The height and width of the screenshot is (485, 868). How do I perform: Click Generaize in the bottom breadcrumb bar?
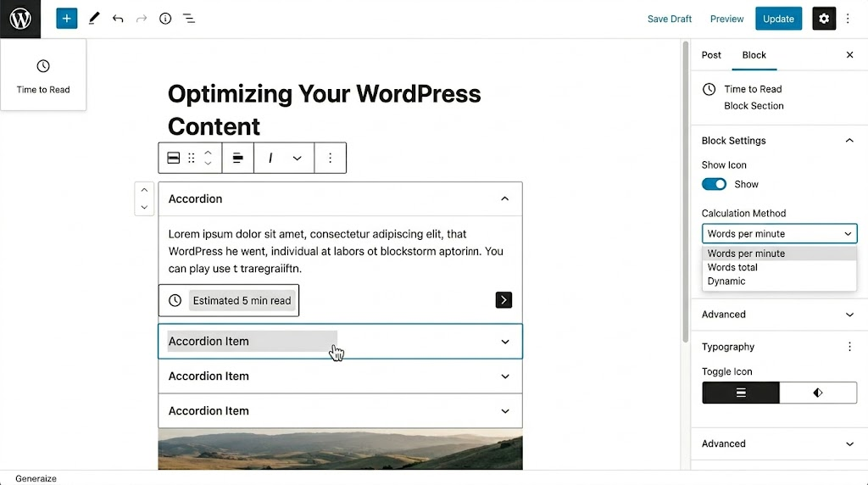pyautogui.click(x=36, y=478)
